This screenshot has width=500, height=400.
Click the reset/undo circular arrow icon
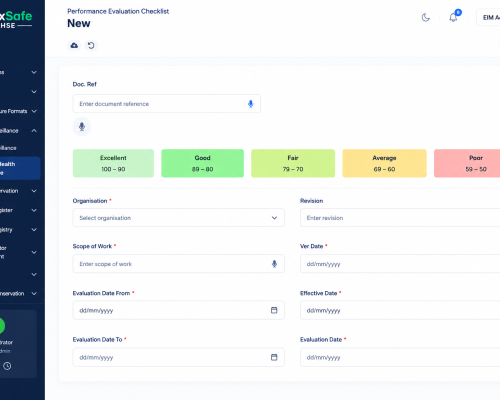[x=91, y=45]
